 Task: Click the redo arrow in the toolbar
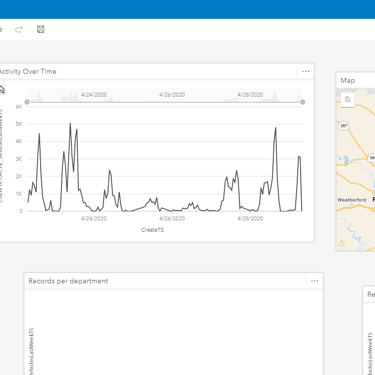(x=19, y=29)
